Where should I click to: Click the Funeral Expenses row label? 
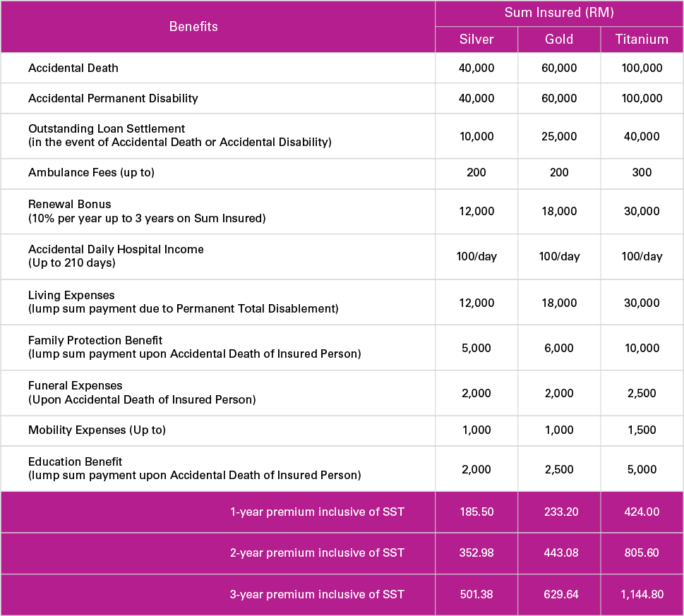(x=76, y=386)
